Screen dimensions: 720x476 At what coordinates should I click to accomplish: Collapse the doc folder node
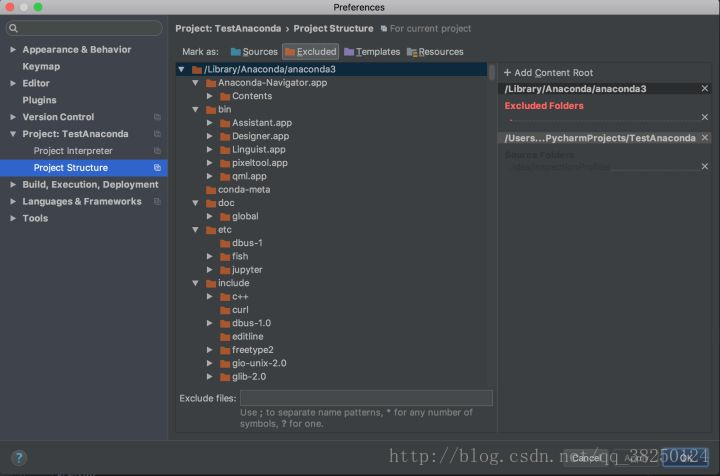pos(196,203)
